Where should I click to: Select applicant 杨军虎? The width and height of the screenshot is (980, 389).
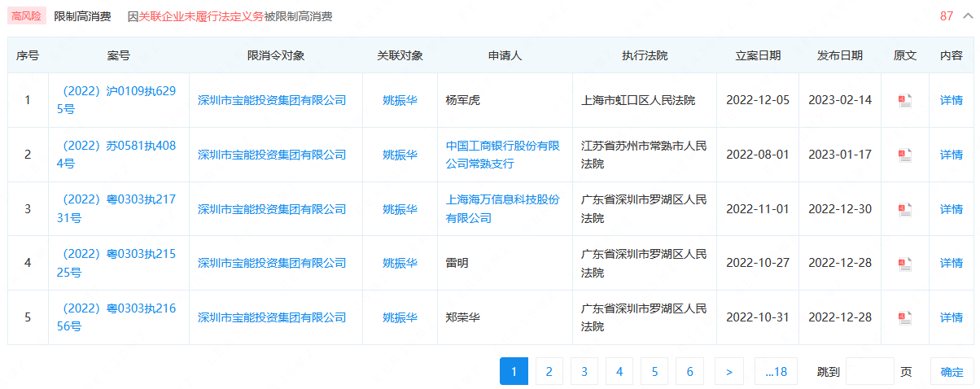463,100
